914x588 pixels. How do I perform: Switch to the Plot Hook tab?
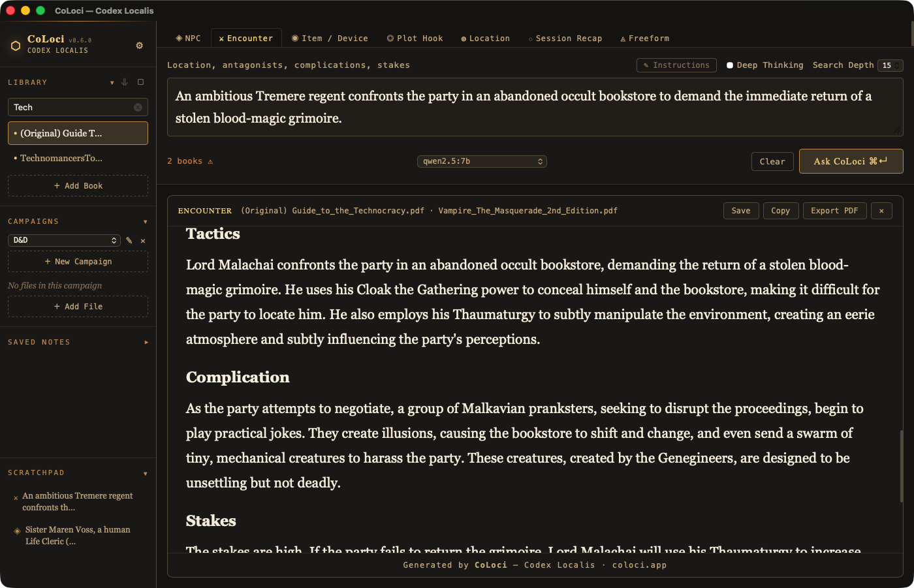point(415,39)
